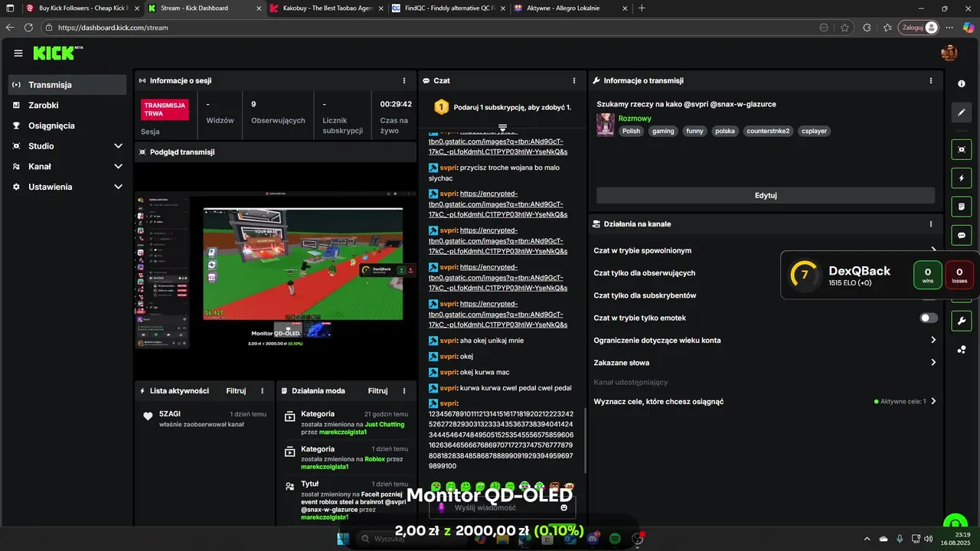Click the counterstrike2 tag chip
The height and width of the screenshot is (551, 980).
point(768,131)
